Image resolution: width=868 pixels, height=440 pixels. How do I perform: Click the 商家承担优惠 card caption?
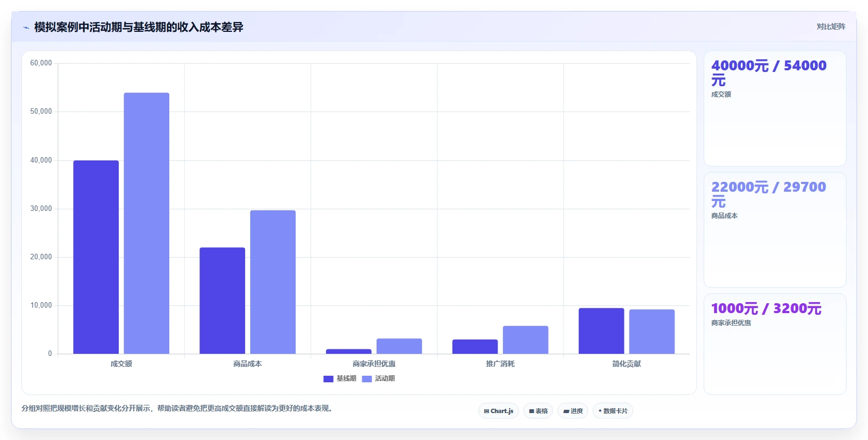731,323
